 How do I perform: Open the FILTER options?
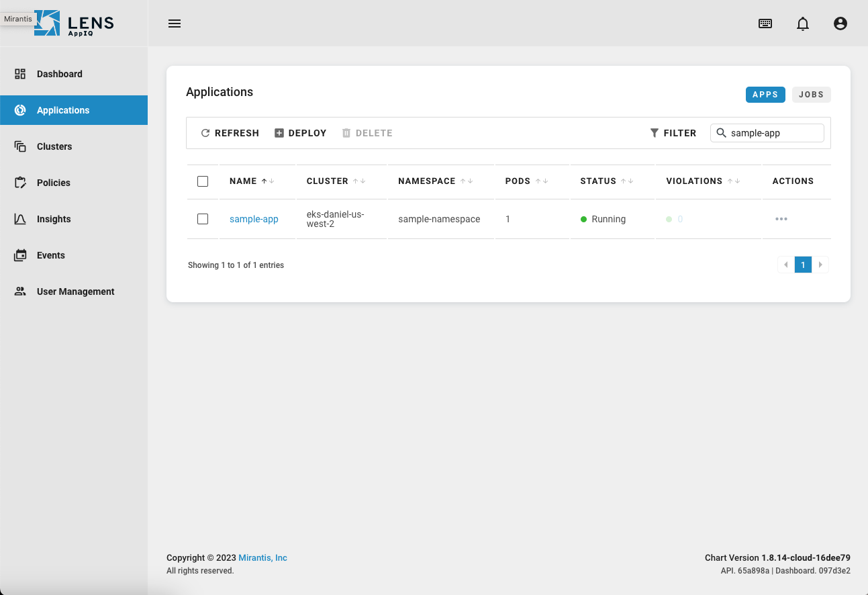[x=673, y=133]
